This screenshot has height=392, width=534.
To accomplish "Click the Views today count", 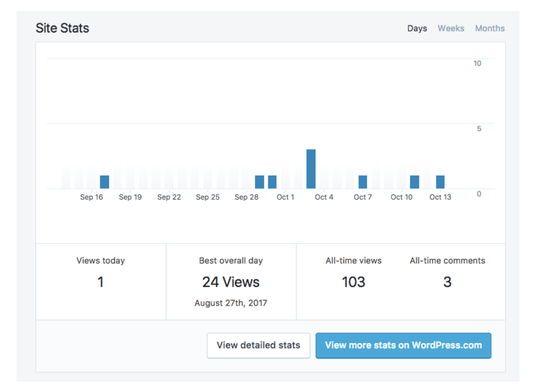I will coord(100,282).
